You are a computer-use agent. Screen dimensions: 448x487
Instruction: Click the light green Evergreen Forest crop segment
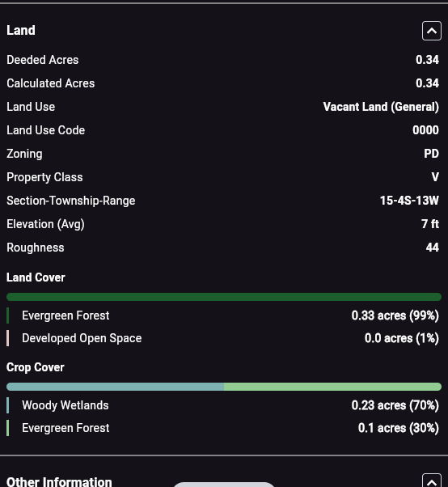(x=333, y=387)
